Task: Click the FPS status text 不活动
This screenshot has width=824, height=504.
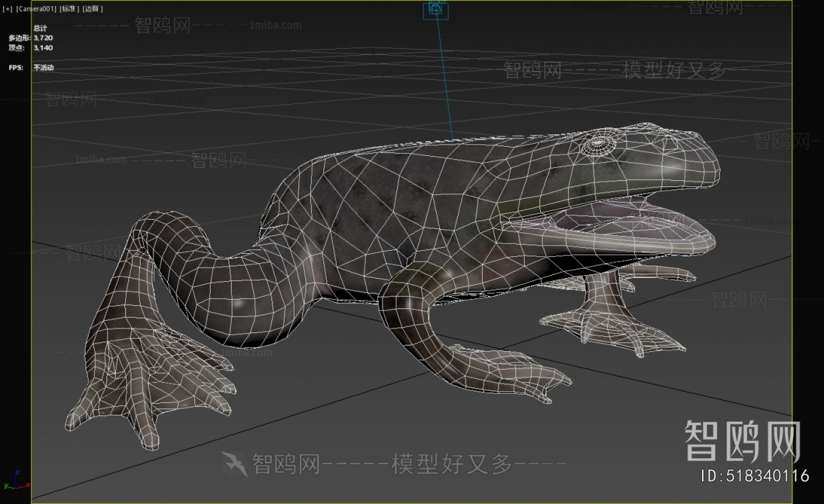Action: pos(43,67)
